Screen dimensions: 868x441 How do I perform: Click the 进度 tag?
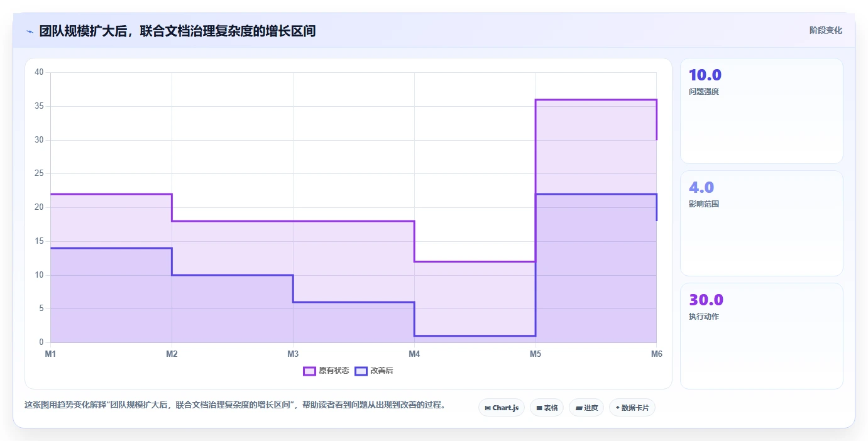[586, 408]
